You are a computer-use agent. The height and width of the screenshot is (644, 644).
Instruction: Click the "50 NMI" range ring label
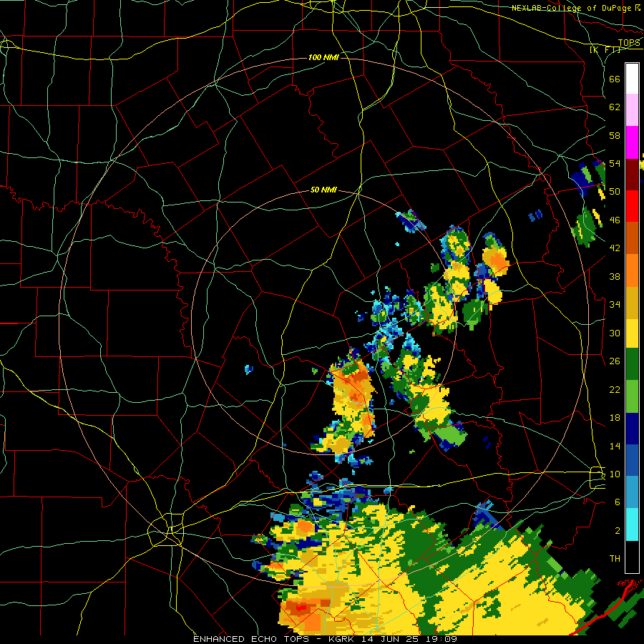point(323,190)
